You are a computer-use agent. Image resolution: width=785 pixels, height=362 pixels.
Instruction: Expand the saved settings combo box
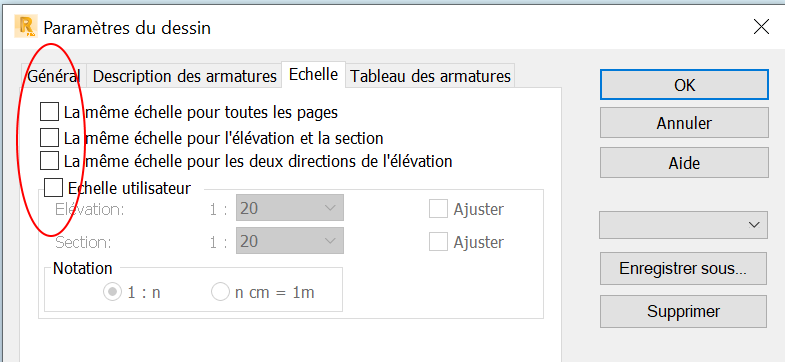point(683,225)
